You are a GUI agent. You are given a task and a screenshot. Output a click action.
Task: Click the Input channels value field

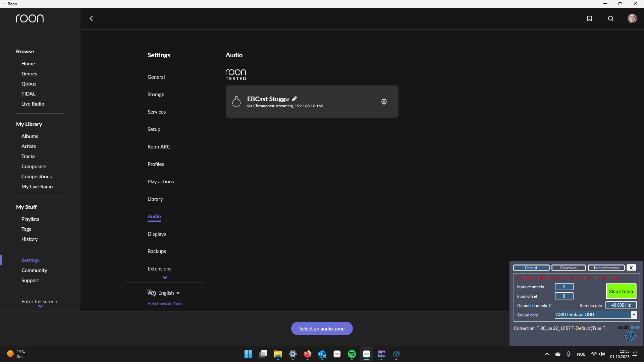[564, 287]
